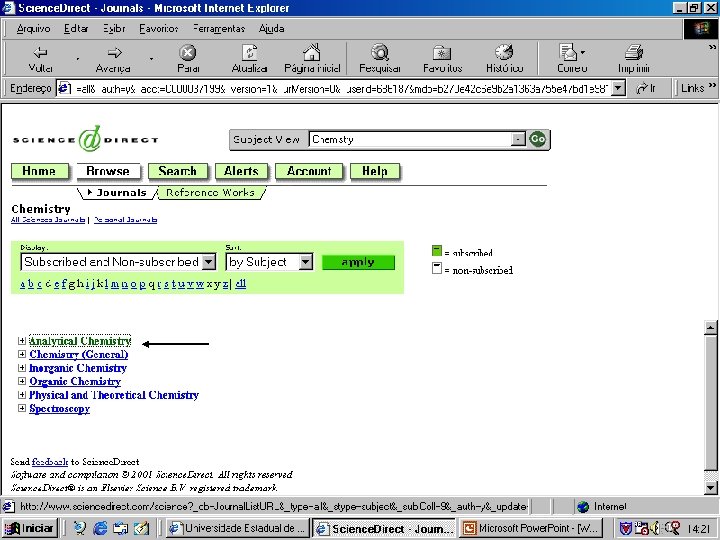The image size is (720, 540).
Task: Expand Spectroscopy tree node
Action: point(22,408)
